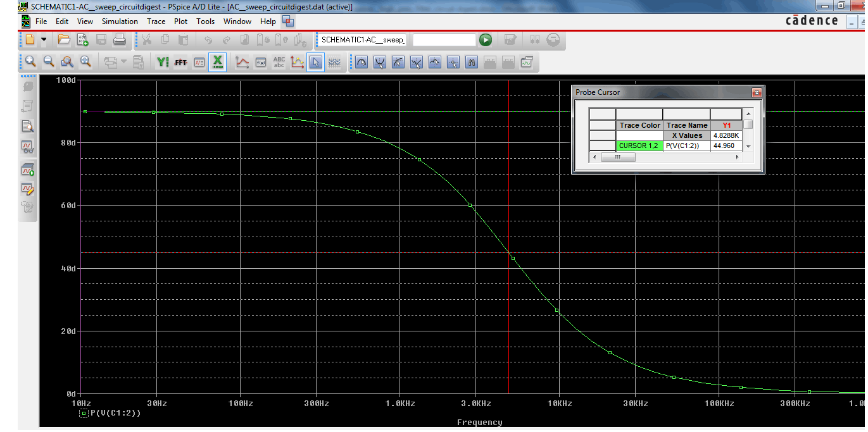Click Edit simulation settings icon

click(x=510, y=40)
